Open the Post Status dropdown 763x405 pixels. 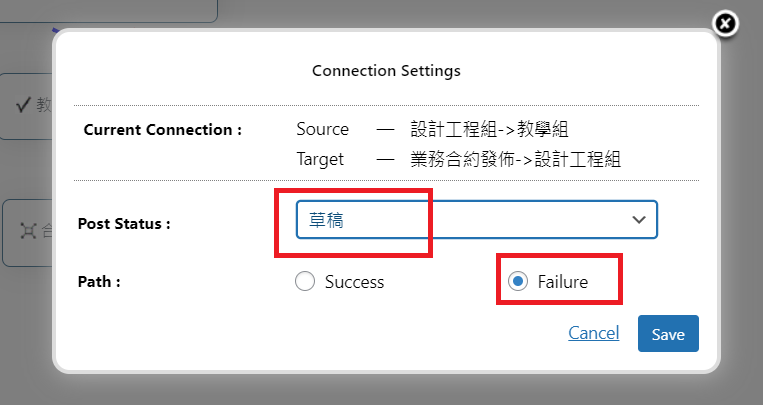[476, 220]
